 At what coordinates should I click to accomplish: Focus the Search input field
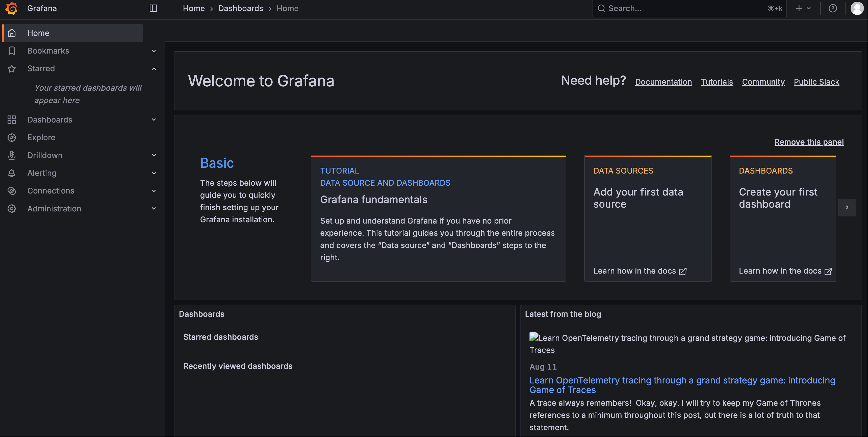[684, 8]
